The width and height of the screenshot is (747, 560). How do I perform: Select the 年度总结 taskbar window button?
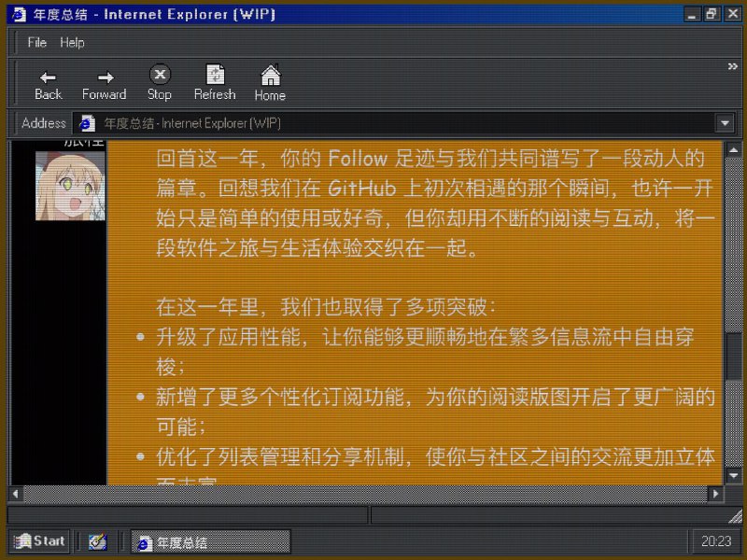[210, 541]
